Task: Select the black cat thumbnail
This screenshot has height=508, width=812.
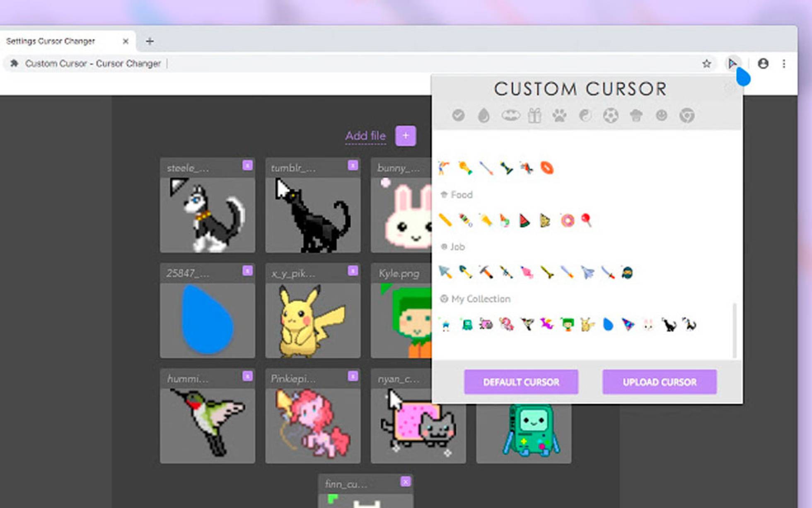Action: point(313,215)
